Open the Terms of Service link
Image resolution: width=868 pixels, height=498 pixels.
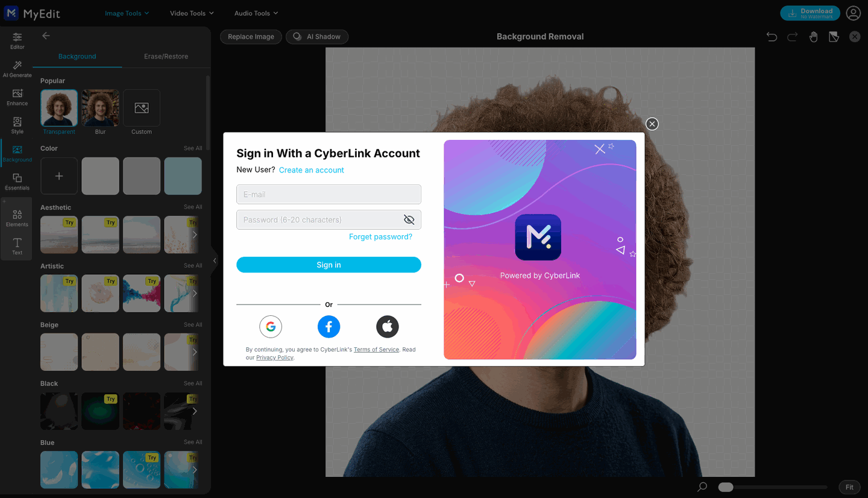376,350
